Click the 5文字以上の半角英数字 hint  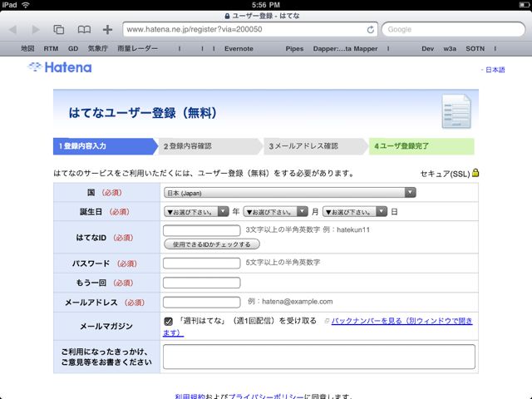[x=283, y=263]
